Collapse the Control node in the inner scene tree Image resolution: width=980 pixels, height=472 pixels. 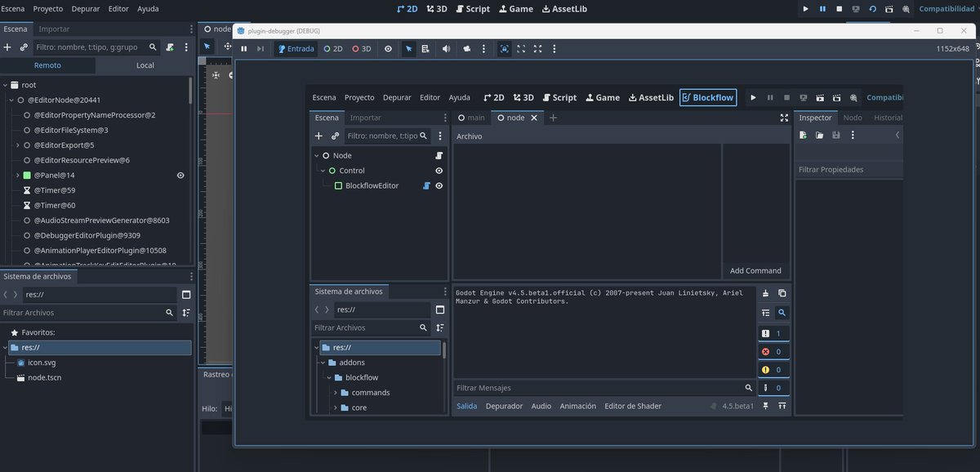click(x=323, y=171)
